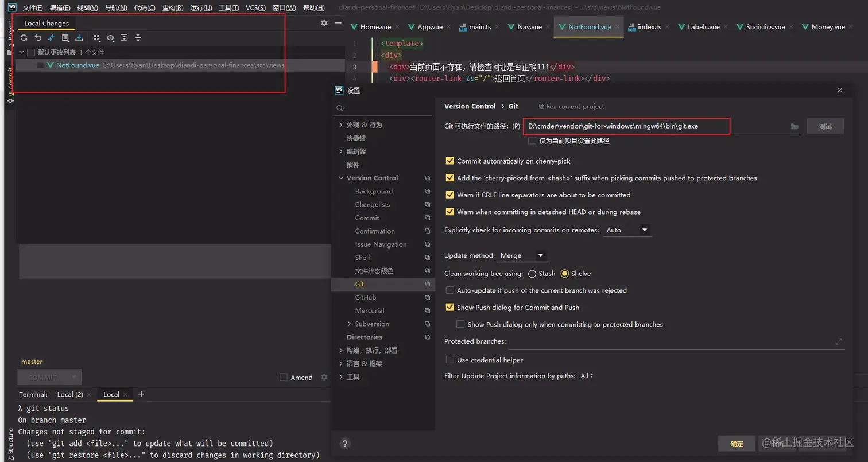This screenshot has height=462, width=868.
Task: Open the incoming commits Auto dropdown
Action: coord(627,230)
